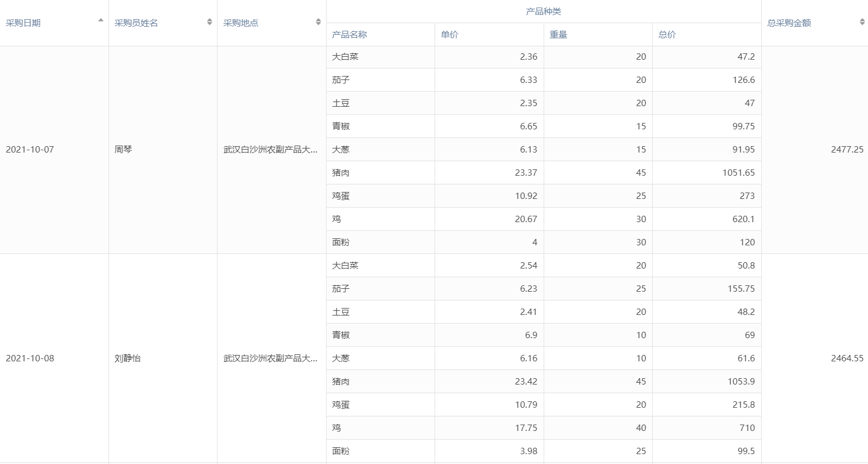Select total purchase amount 2464.55
Screen dimensions: 868x464
[847, 358]
